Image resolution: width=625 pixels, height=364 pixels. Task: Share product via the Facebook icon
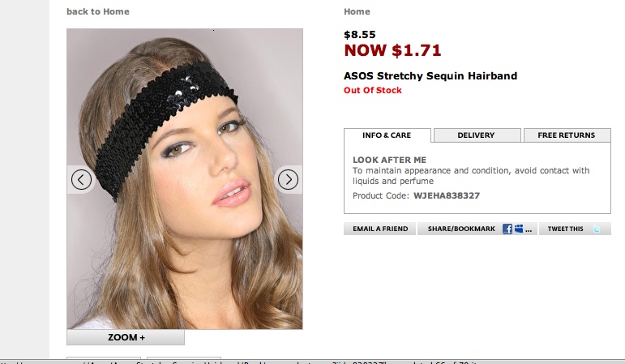coord(507,229)
